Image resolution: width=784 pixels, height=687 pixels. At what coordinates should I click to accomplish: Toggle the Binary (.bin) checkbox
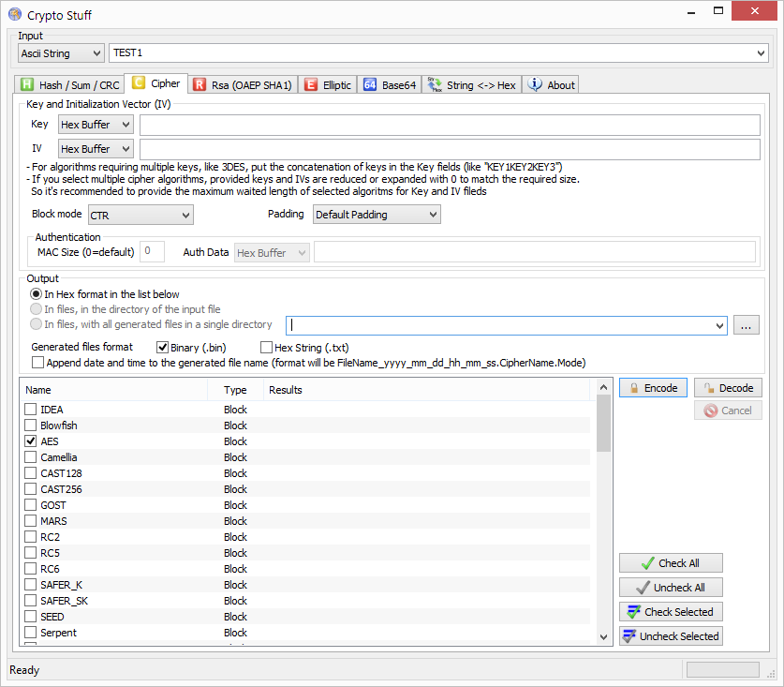point(162,348)
